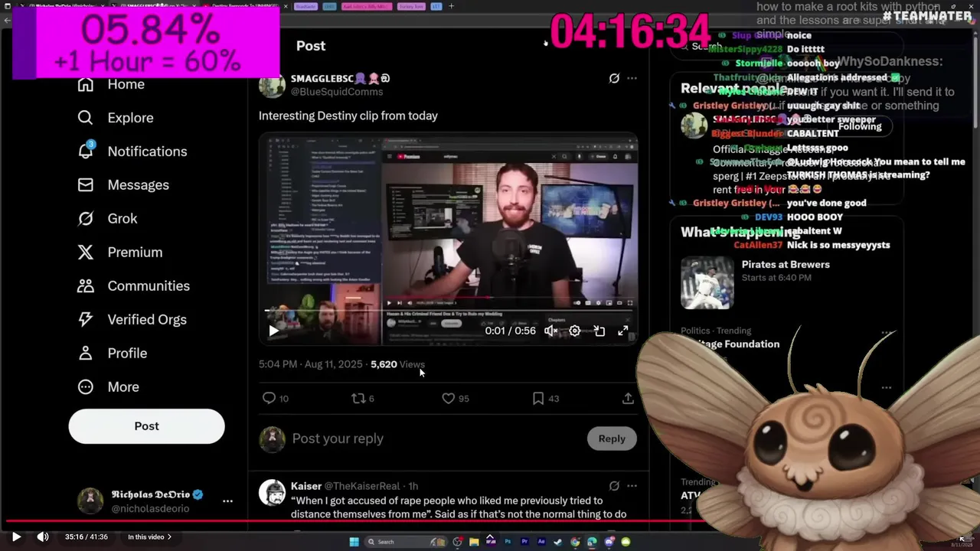The width and height of the screenshot is (980, 551).
Task: Open Grok icon on SMAGGLEBSC post
Action: tap(614, 78)
